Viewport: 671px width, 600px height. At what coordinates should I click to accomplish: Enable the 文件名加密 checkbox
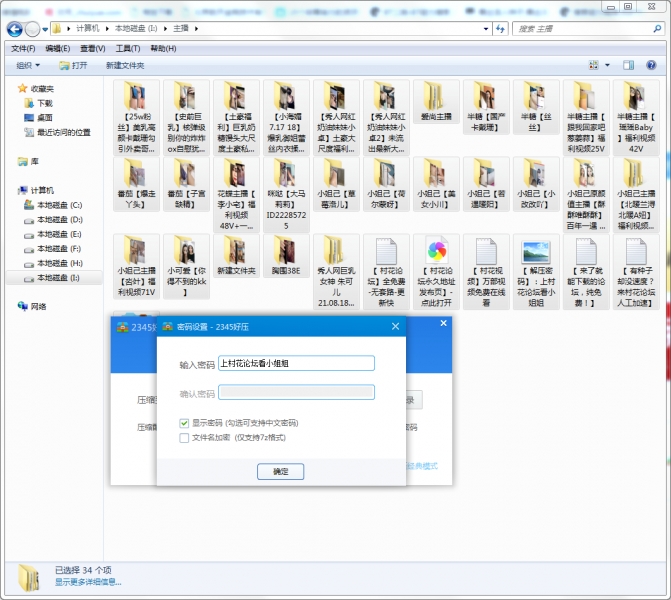click(184, 437)
